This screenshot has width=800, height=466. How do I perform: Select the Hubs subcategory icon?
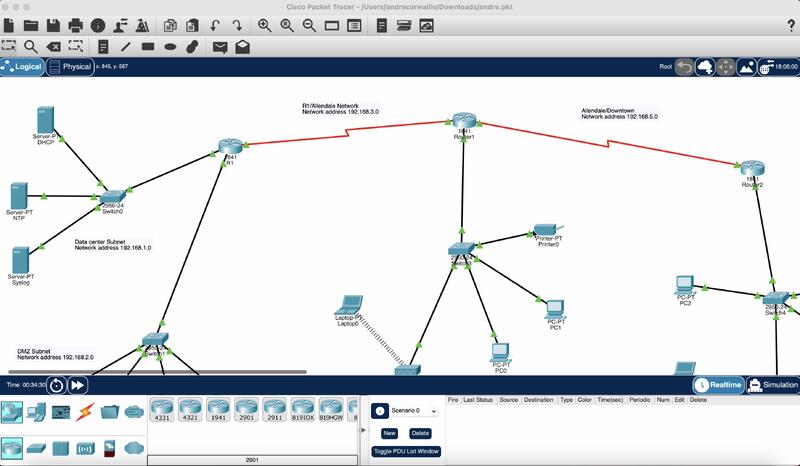(x=60, y=449)
